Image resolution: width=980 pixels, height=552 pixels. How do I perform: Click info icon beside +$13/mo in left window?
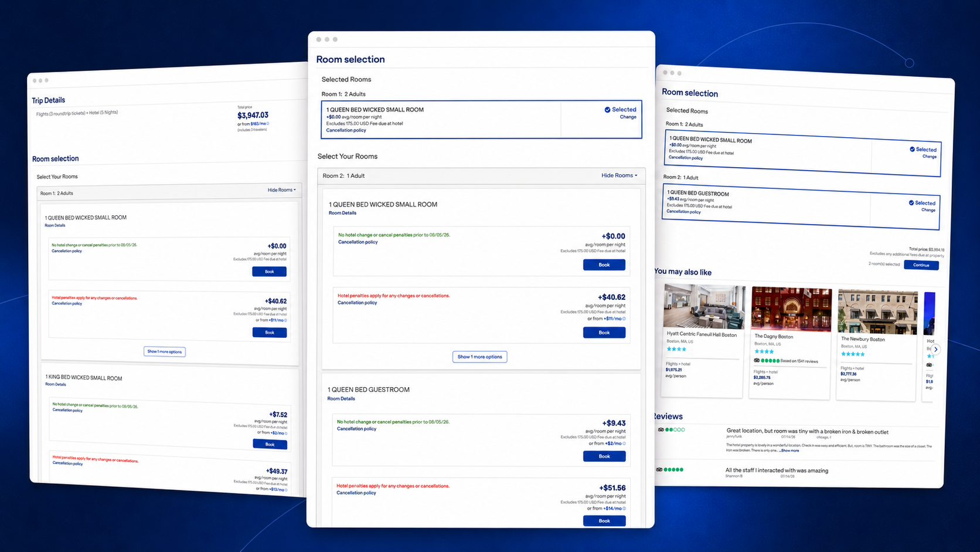point(285,490)
